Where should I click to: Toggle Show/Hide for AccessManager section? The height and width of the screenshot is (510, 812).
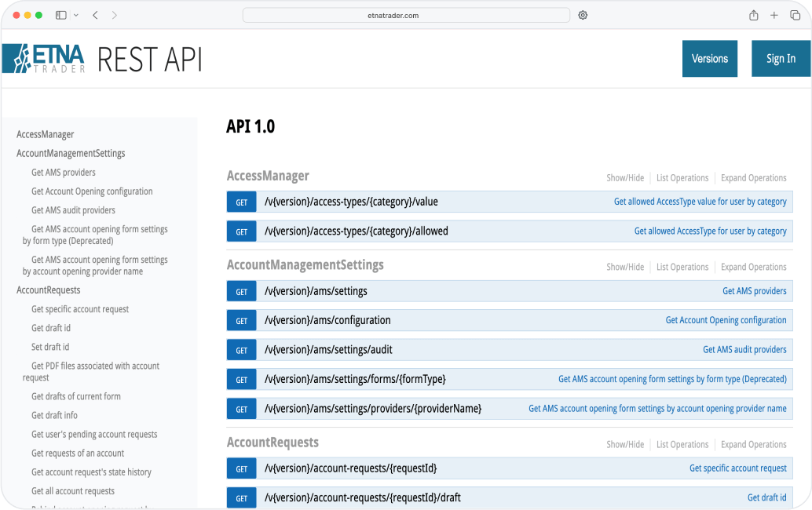point(625,178)
